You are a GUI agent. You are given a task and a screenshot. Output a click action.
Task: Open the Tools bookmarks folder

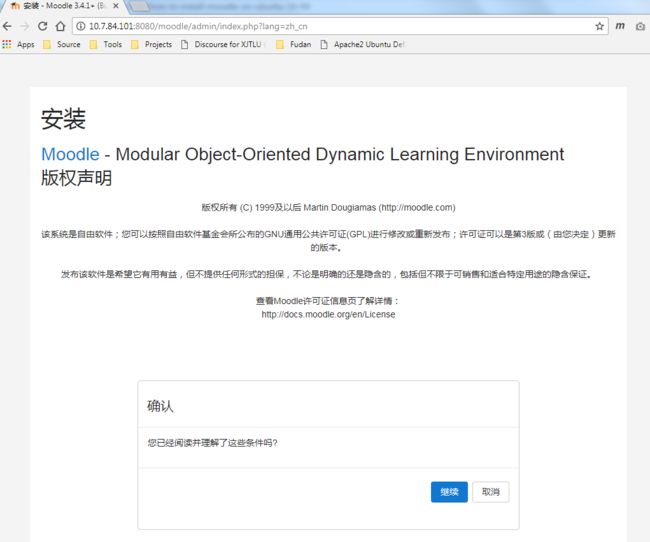(x=106, y=44)
